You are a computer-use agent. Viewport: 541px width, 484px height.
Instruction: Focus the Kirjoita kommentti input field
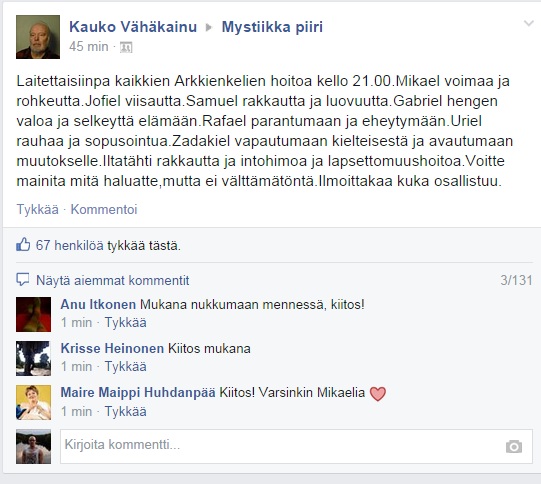296,446
